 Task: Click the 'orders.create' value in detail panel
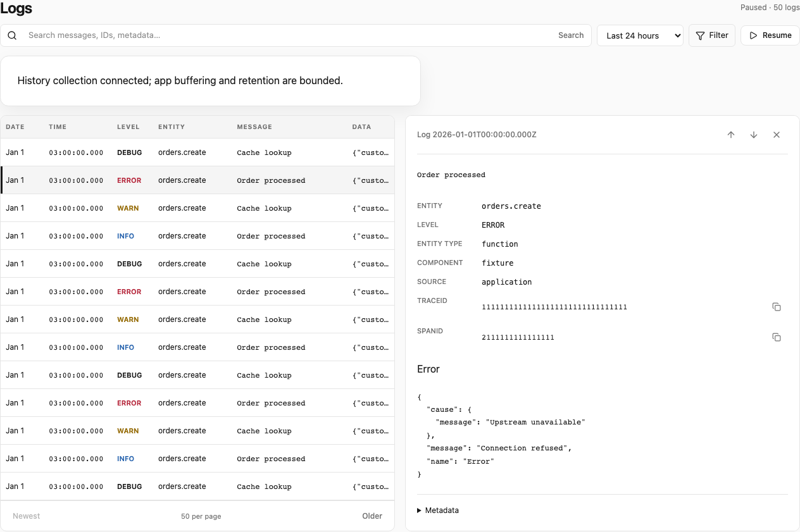pyautogui.click(x=511, y=206)
